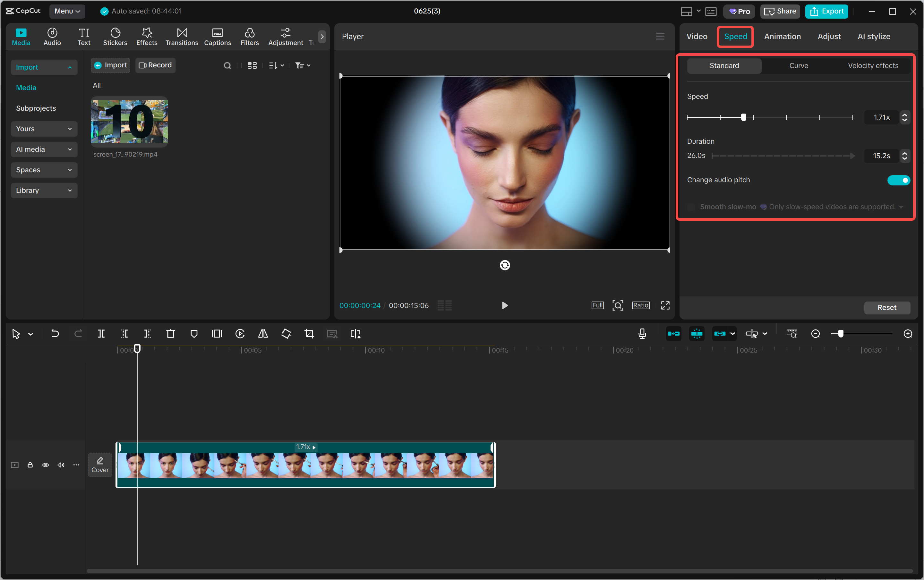
Task: Click the timeline zoom out icon
Action: click(816, 334)
